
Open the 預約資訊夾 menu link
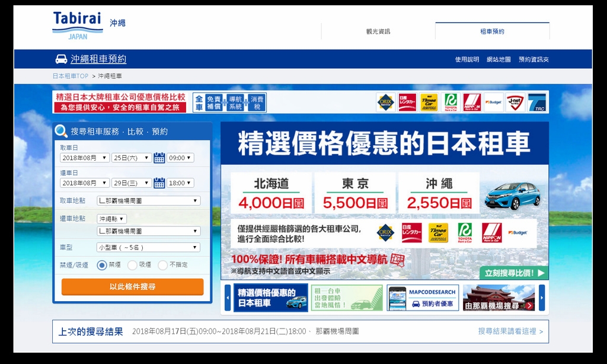[x=534, y=59]
